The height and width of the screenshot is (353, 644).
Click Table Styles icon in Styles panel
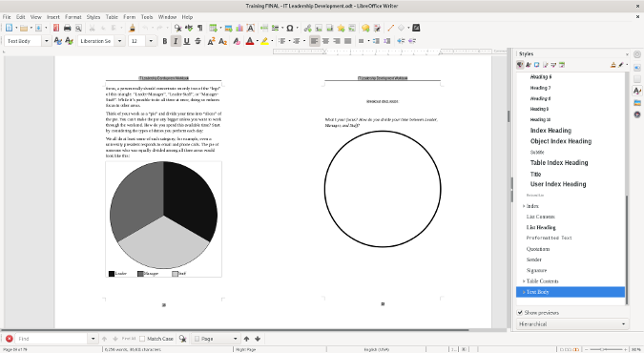click(x=562, y=65)
